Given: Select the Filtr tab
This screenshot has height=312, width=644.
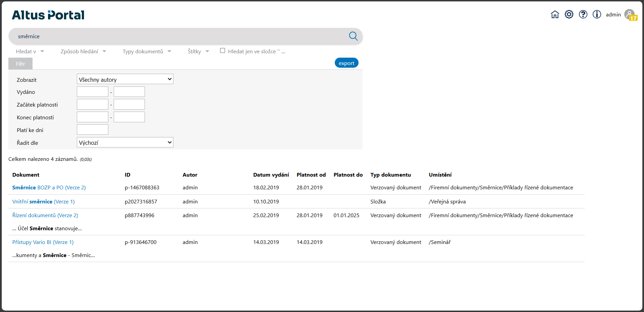Looking at the screenshot, I should [20, 64].
